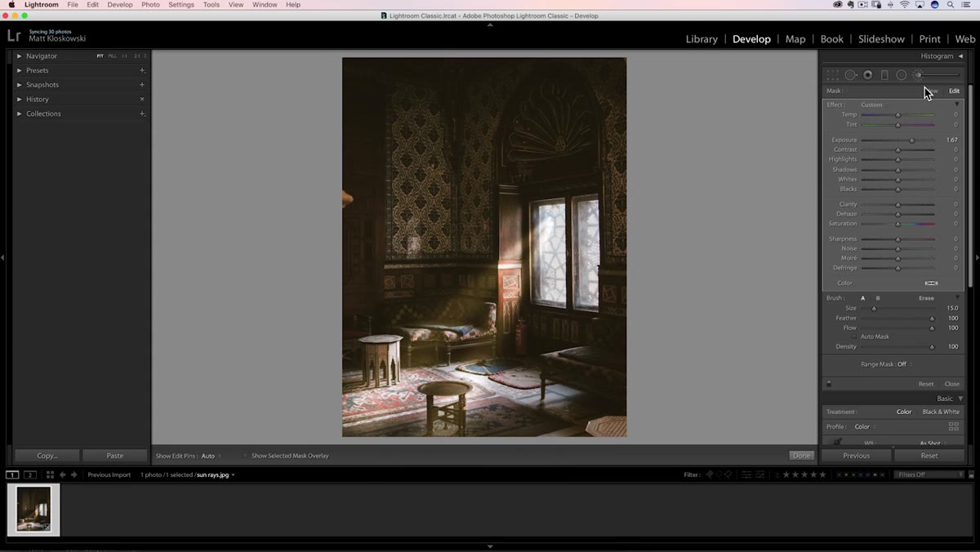980x552 pixels.
Task: Click the Paste button
Action: coord(114,456)
